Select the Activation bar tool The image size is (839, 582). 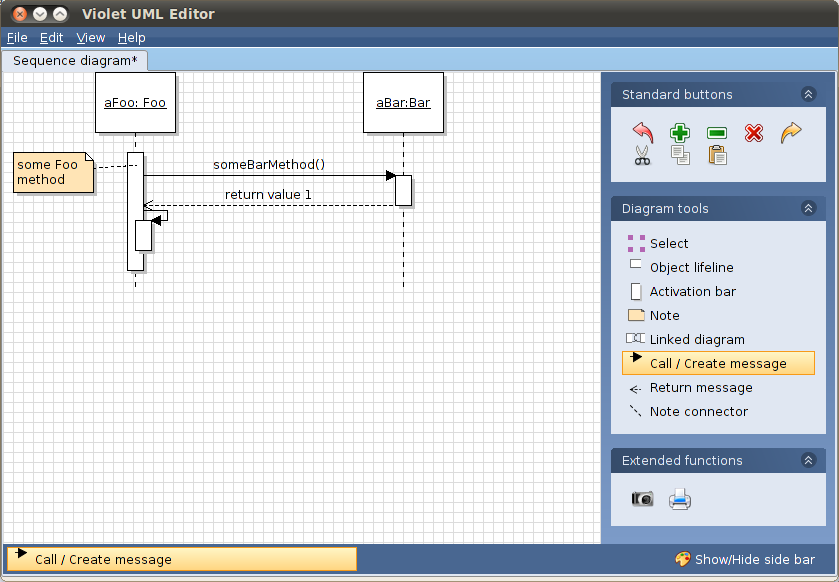pos(695,291)
